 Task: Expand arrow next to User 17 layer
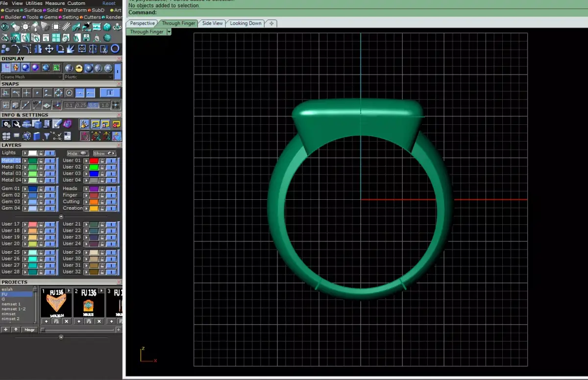pos(25,224)
